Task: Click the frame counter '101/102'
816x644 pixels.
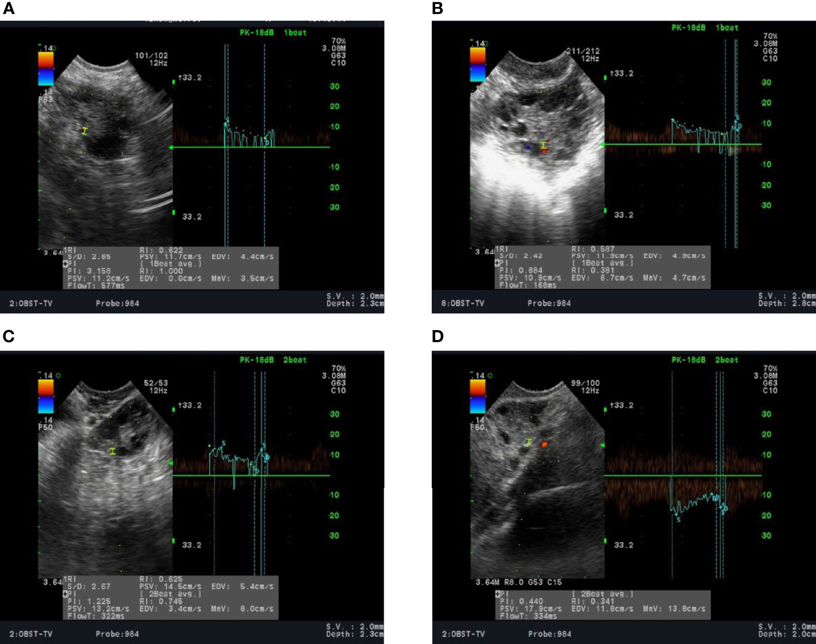Action: (151, 56)
